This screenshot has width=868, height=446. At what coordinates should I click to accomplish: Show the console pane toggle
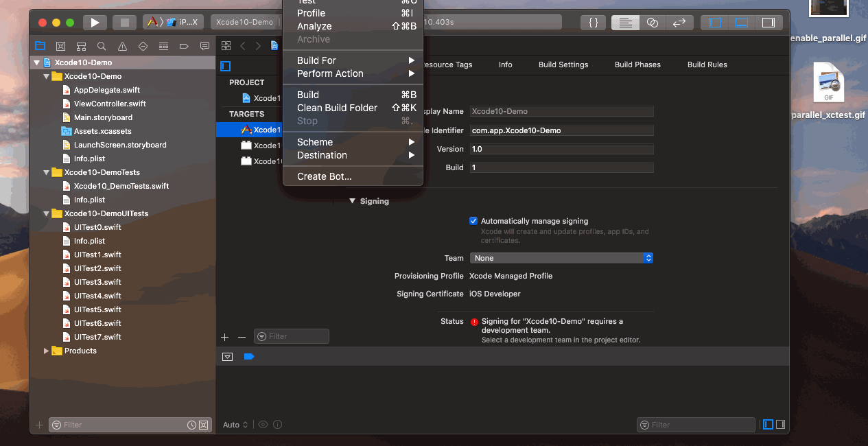coord(780,425)
